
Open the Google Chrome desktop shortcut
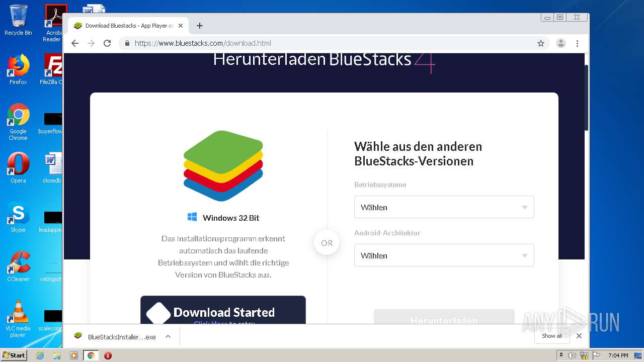tap(18, 122)
